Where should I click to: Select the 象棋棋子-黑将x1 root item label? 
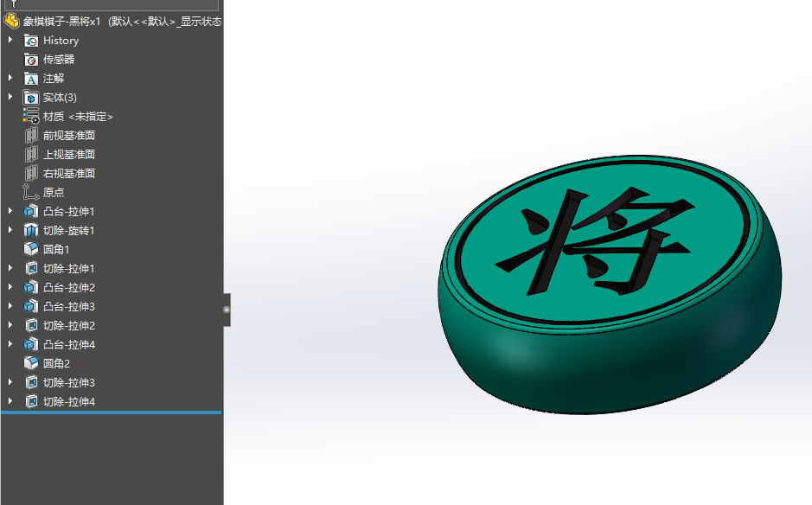tap(61, 22)
